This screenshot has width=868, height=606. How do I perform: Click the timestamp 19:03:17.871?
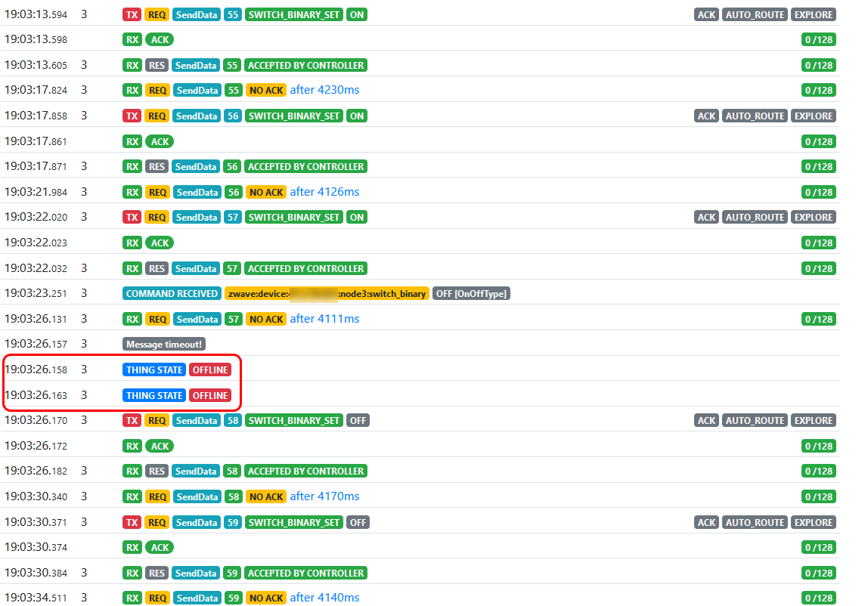(x=36, y=166)
